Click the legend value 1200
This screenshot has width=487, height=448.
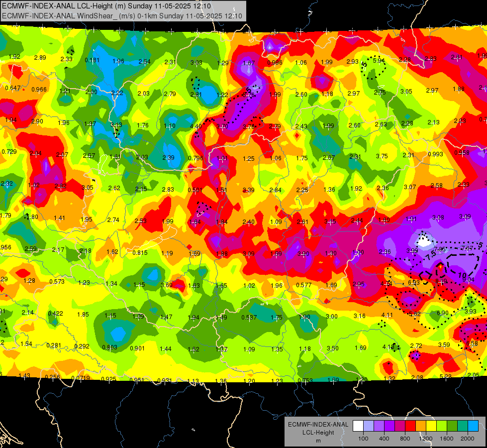coord(425,439)
